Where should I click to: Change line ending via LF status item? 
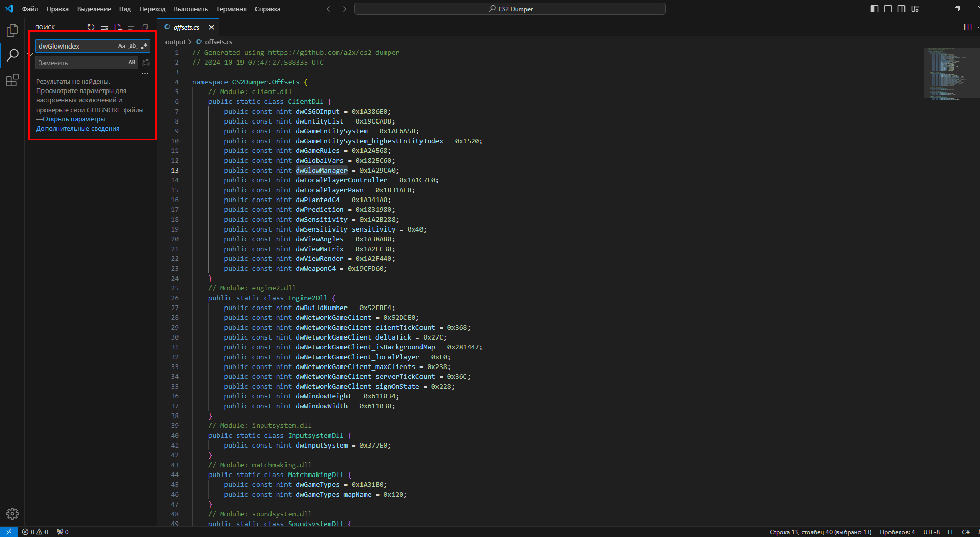click(951, 532)
